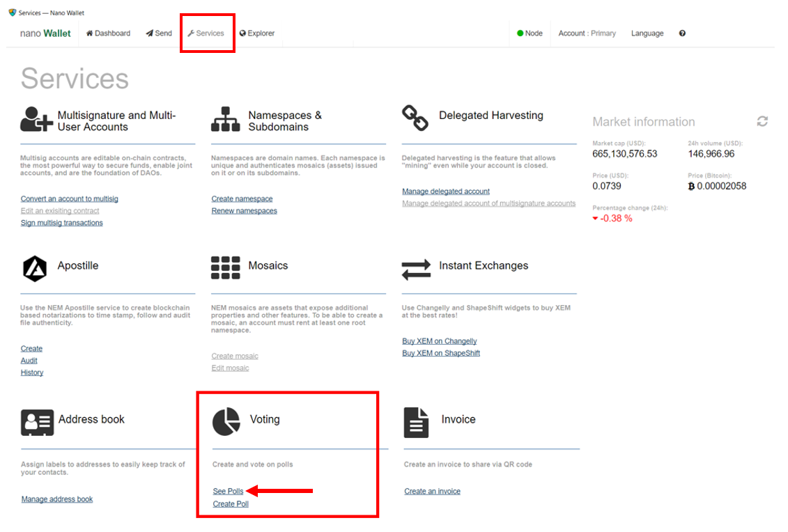Refresh market information with the reload icon
This screenshot has height=532, width=788.
762,121
